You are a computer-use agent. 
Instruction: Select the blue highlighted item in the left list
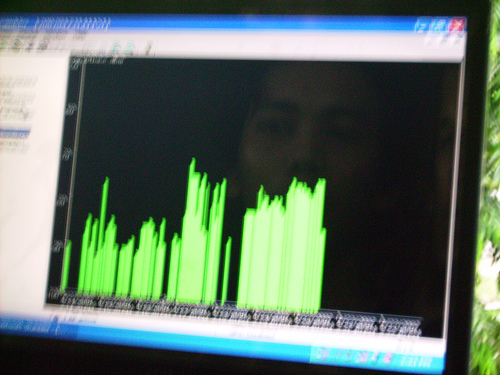pyautogui.click(x=14, y=134)
